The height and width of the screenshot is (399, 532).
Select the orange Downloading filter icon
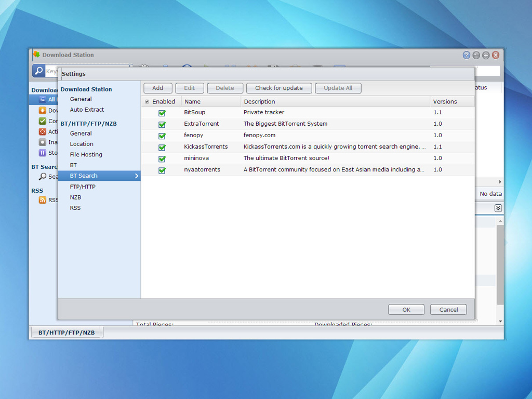tap(43, 110)
